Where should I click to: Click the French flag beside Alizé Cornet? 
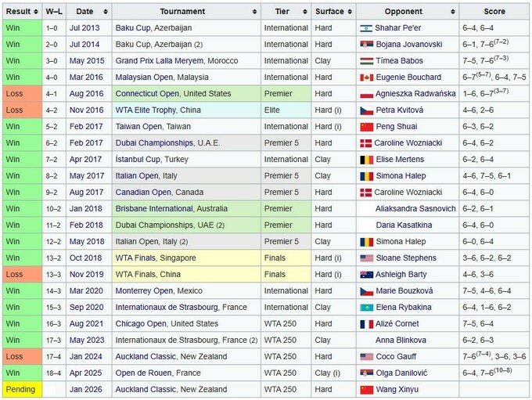(366, 324)
